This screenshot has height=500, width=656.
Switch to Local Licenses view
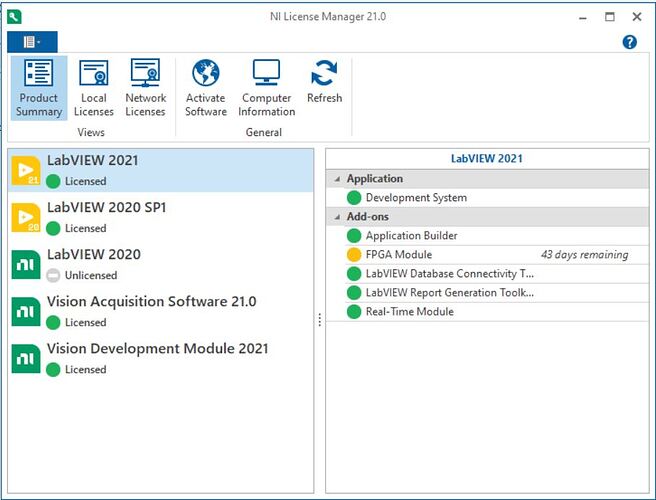tap(94, 88)
